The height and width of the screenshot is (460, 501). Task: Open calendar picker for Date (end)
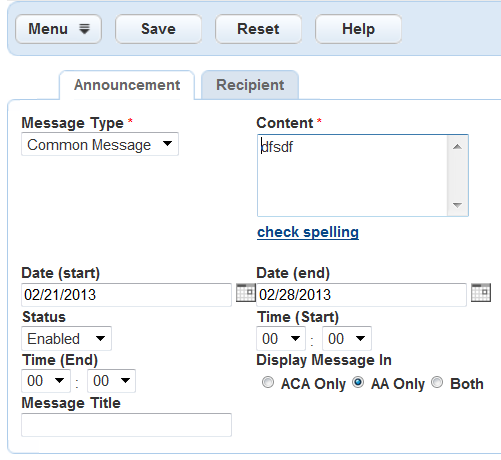(481, 293)
